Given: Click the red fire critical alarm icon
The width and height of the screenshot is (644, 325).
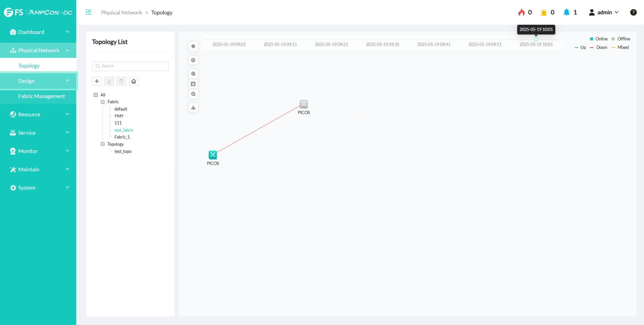Looking at the screenshot, I should click(521, 12).
